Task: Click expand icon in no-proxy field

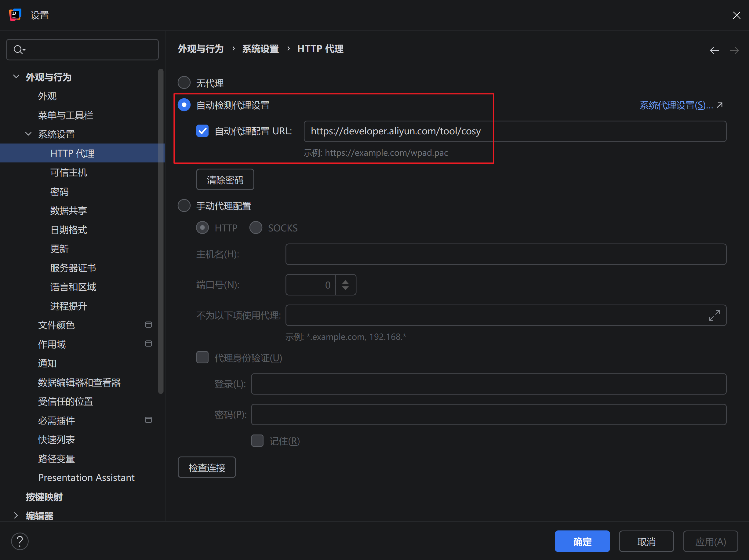Action: pos(714,315)
